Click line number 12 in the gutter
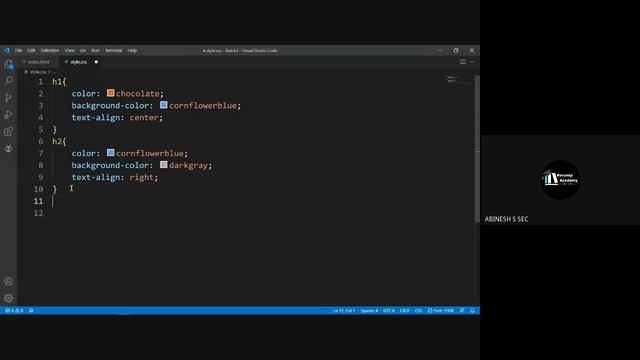The width and height of the screenshot is (640, 360). click(x=38, y=213)
